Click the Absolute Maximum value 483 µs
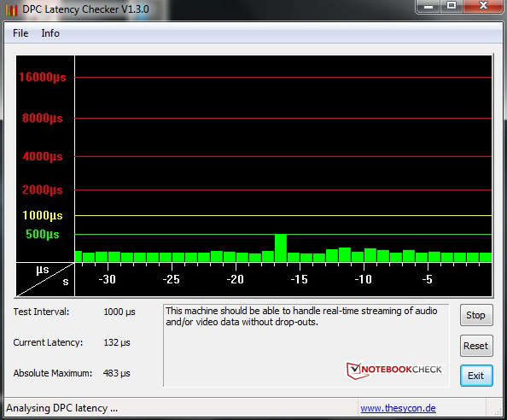 [117, 373]
